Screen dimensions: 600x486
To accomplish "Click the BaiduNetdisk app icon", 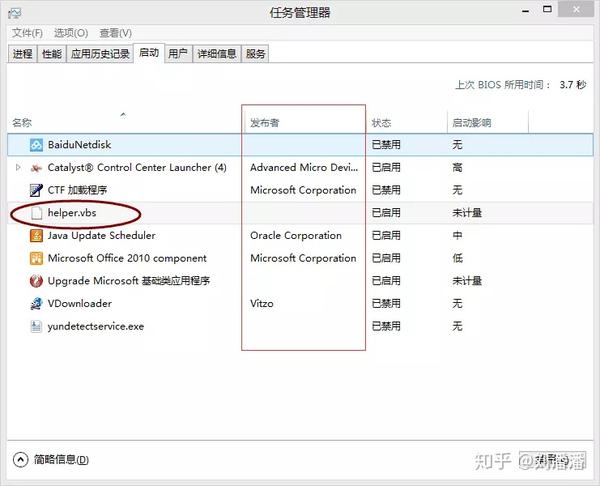I will [x=36, y=145].
